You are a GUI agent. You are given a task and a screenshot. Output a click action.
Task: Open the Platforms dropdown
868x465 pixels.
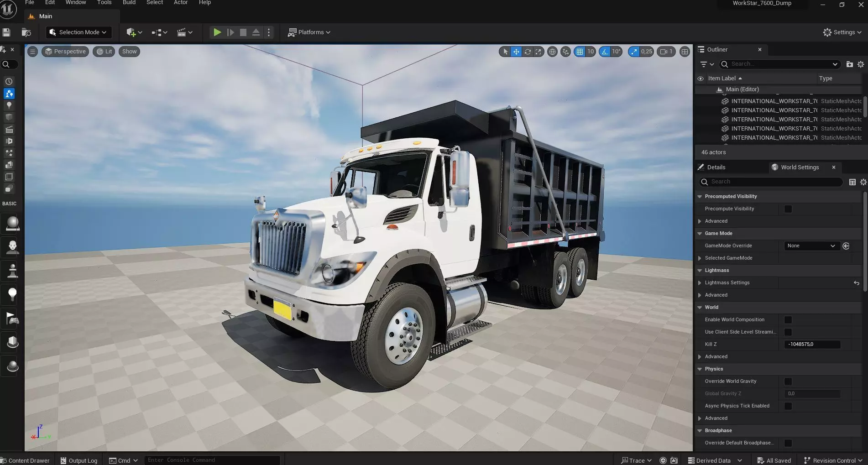309,32
